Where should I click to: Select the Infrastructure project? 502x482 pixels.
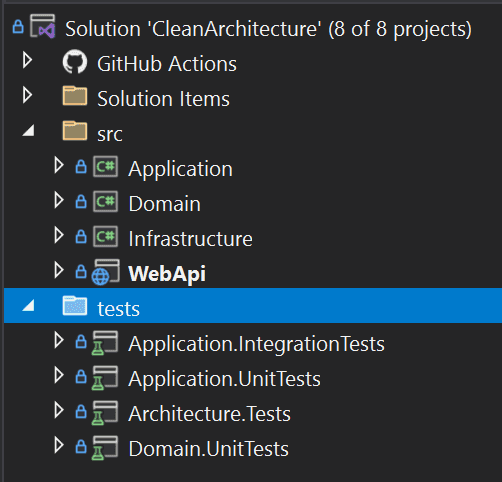[x=190, y=239]
